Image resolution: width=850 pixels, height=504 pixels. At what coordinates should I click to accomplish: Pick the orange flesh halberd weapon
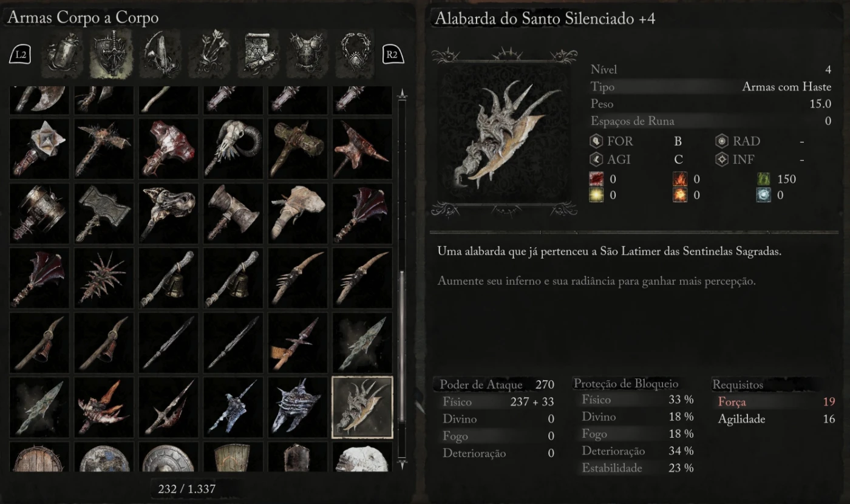coord(104,407)
